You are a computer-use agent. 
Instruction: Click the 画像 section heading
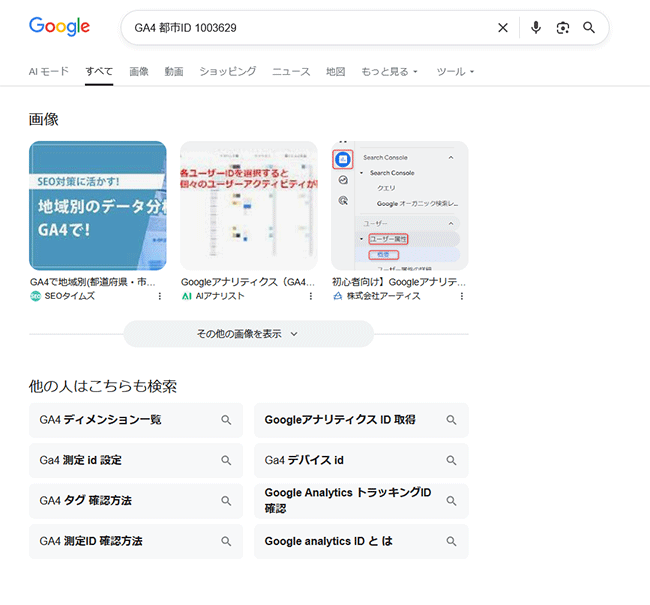point(44,119)
